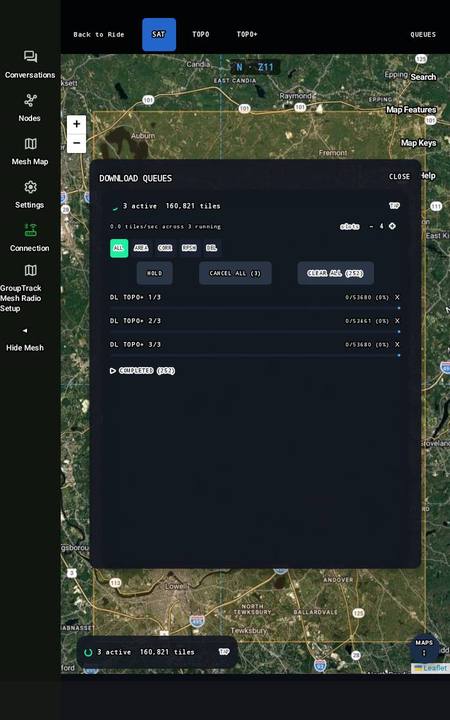Viewport: 450px width, 720px height.
Task: Open the Nodes network icon
Action: pos(30,100)
